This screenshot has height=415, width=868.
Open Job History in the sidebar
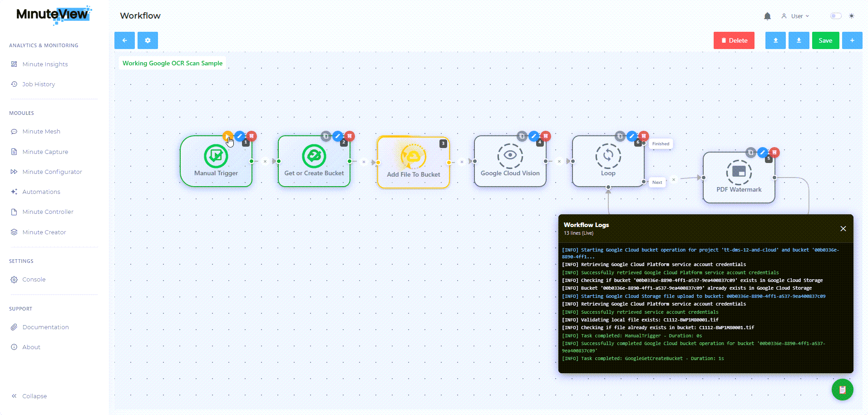[x=38, y=84]
